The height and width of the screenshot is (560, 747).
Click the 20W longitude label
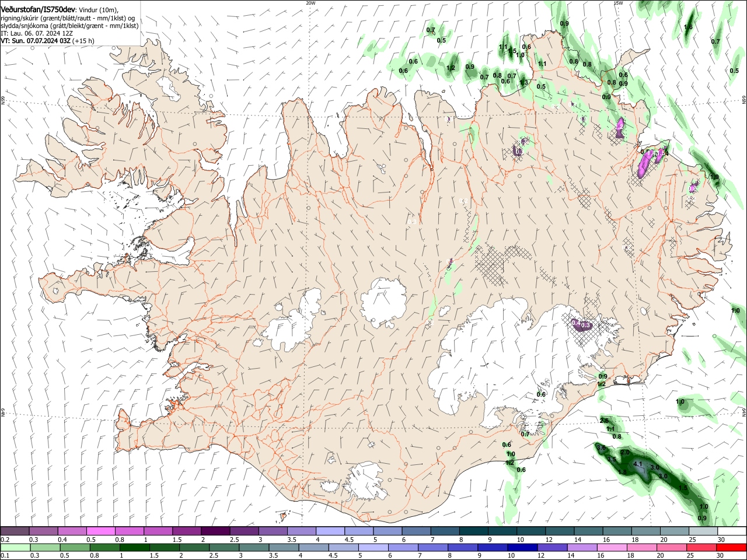[x=310, y=3]
